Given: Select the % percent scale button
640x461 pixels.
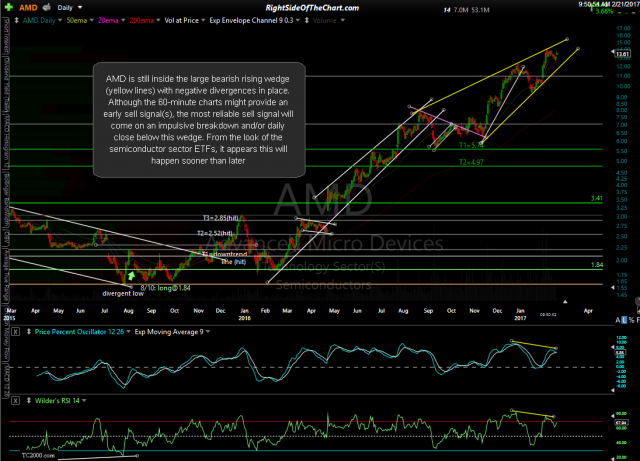Looking at the screenshot, I should pyautogui.click(x=631, y=320).
